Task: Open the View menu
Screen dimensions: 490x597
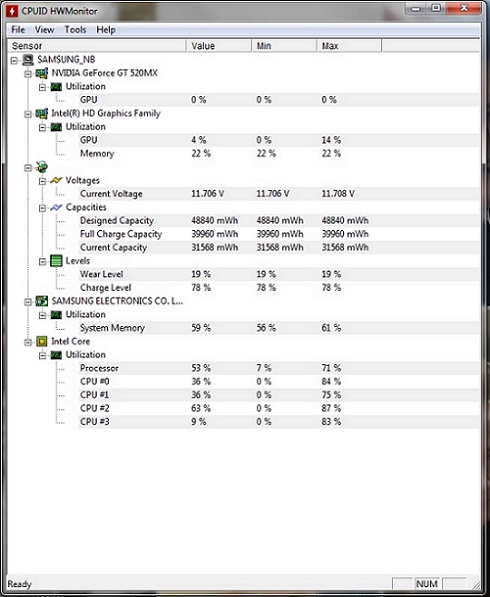Action: (45, 30)
